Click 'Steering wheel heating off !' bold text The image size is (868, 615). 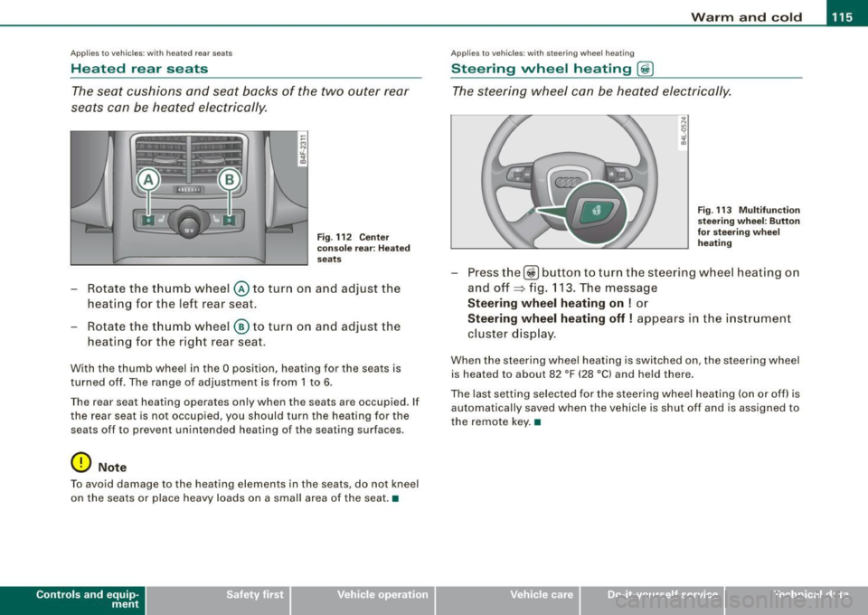pos(551,319)
